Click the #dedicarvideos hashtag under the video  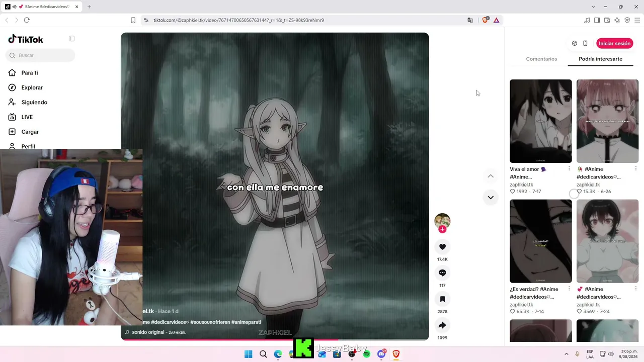tap(170, 322)
